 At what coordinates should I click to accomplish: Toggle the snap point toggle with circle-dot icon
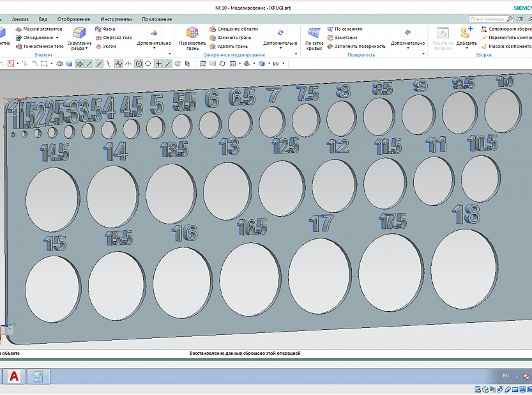(139, 64)
